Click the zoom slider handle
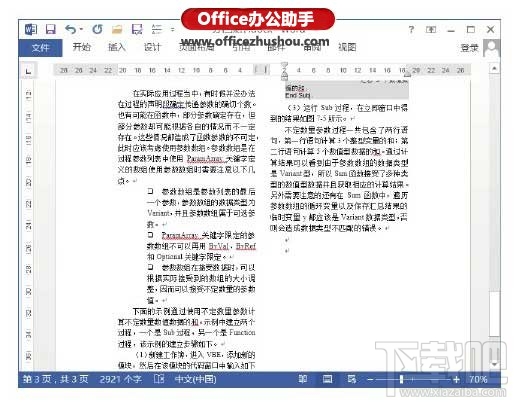The image size is (515, 402). (401, 379)
